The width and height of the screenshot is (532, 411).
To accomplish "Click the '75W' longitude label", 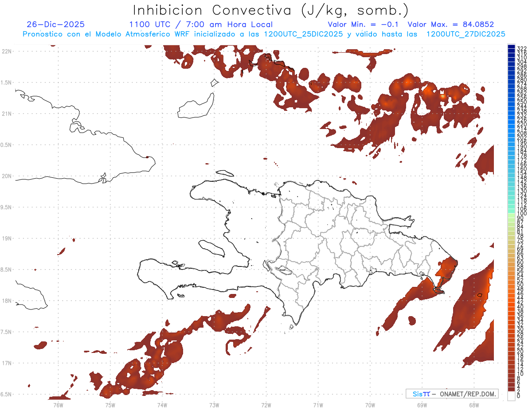I will (110, 404).
